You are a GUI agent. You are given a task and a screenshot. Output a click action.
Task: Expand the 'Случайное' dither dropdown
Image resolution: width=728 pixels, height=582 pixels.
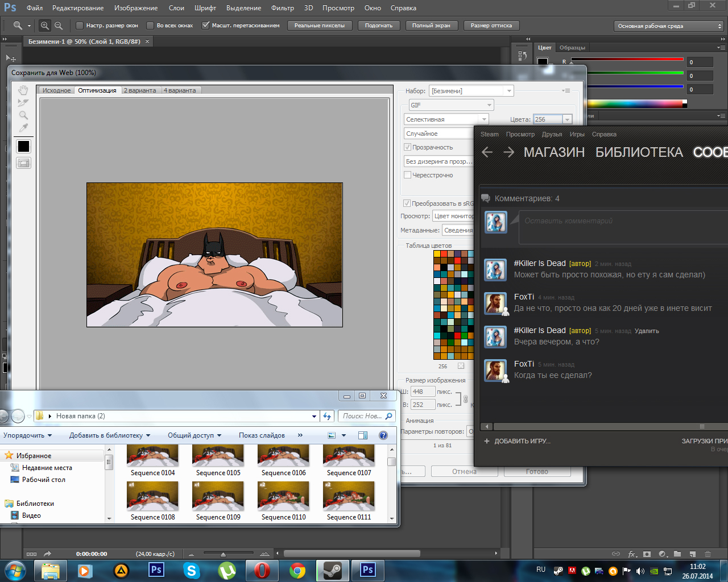439,134
